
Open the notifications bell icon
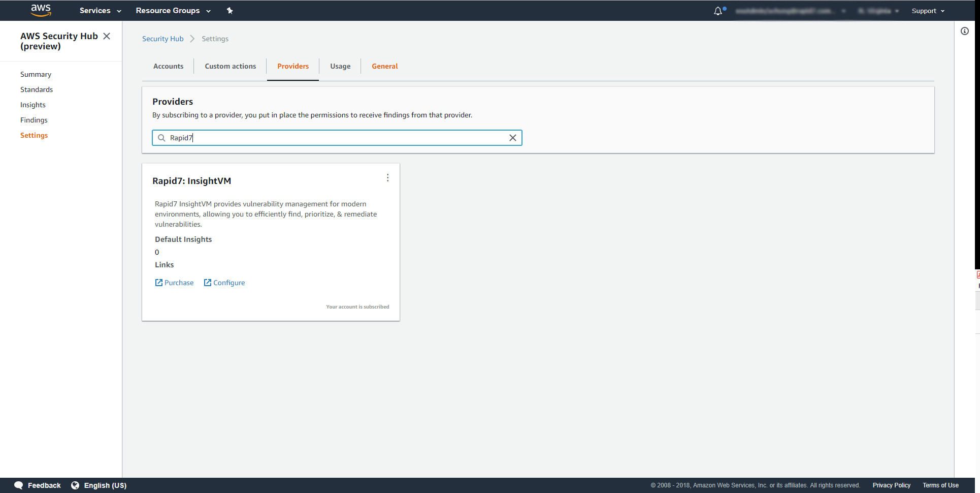718,11
